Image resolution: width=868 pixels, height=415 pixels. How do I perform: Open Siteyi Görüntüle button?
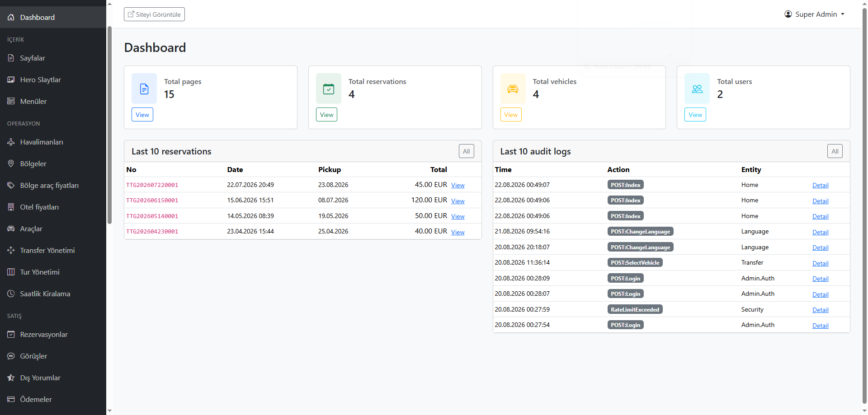coord(154,14)
